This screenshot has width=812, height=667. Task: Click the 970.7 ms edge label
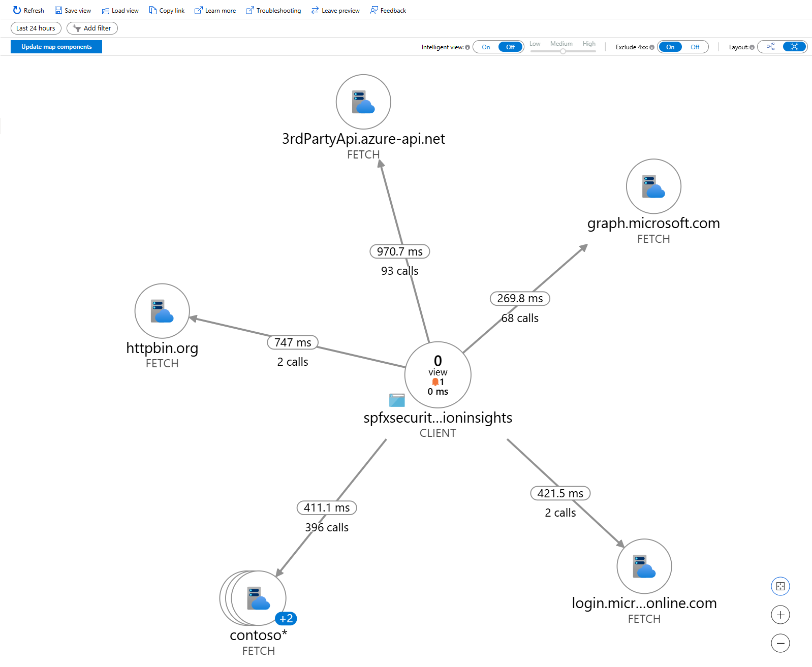click(x=400, y=251)
